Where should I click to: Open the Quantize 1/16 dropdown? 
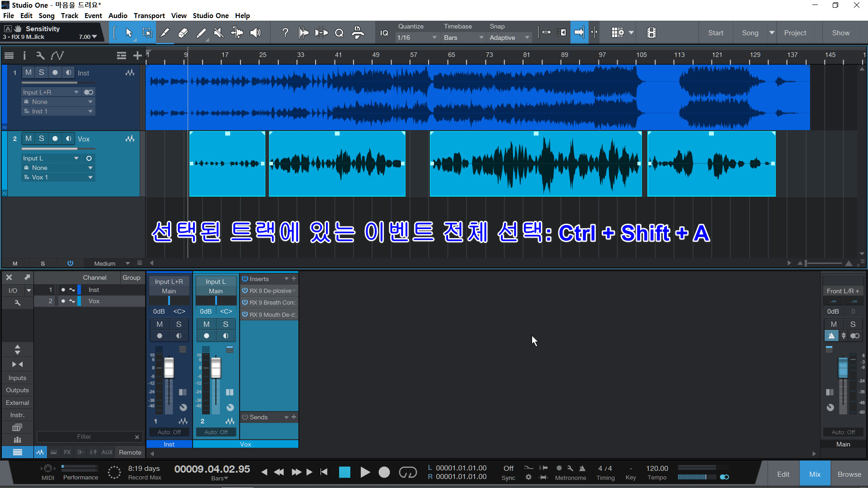(416, 38)
